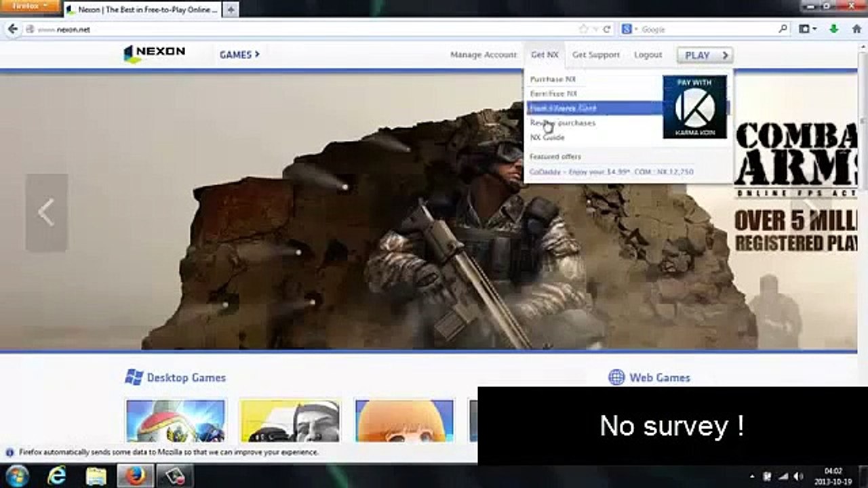Viewport: 868px width, 488px height.
Task: Click the PLAY button
Action: click(x=705, y=56)
